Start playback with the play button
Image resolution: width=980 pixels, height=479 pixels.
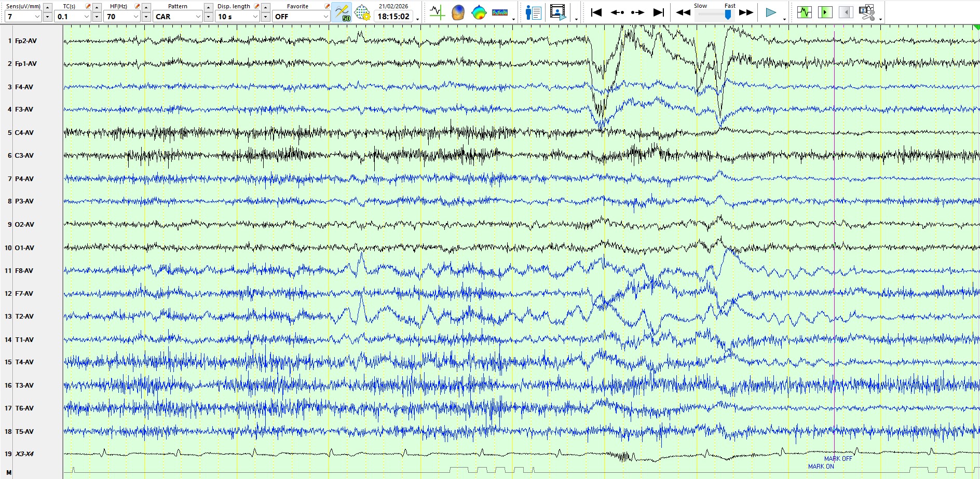pyautogui.click(x=771, y=12)
